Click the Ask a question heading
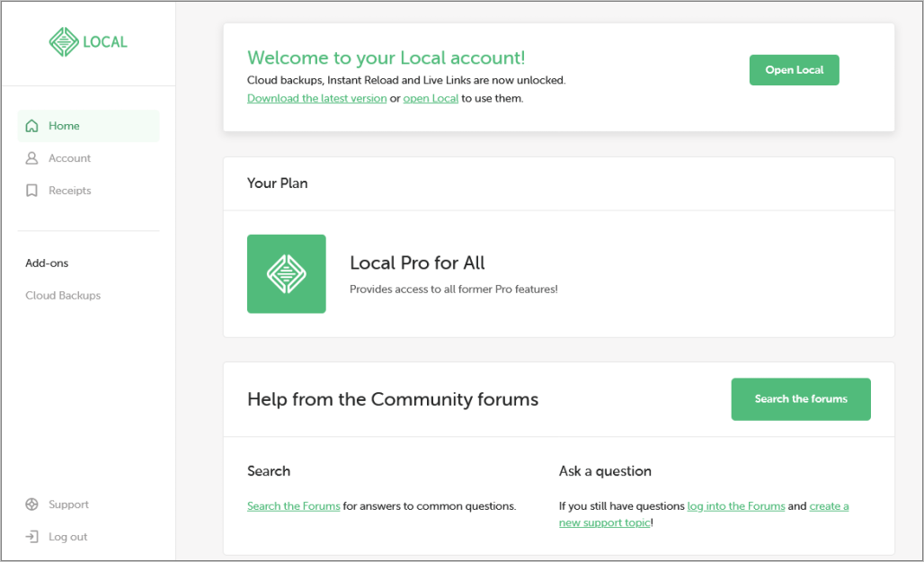The width and height of the screenshot is (924, 562). tap(605, 471)
